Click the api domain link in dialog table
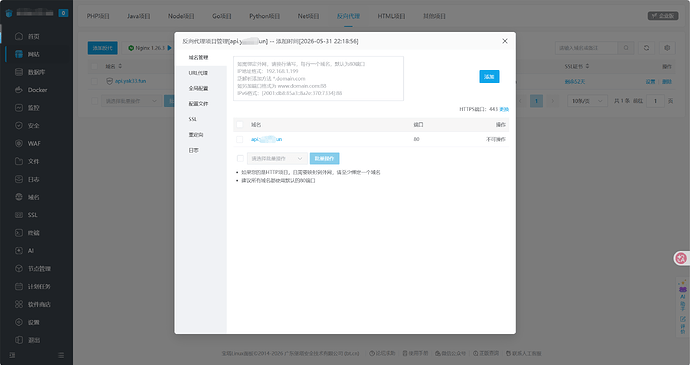This screenshot has width=690, height=365. click(266, 139)
